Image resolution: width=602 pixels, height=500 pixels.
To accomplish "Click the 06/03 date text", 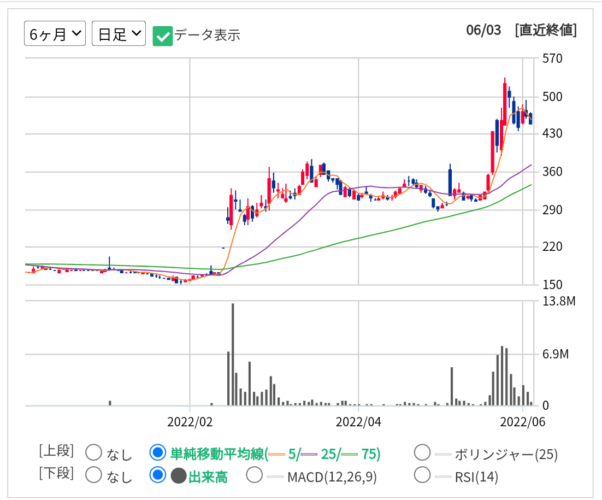I will tap(483, 30).
